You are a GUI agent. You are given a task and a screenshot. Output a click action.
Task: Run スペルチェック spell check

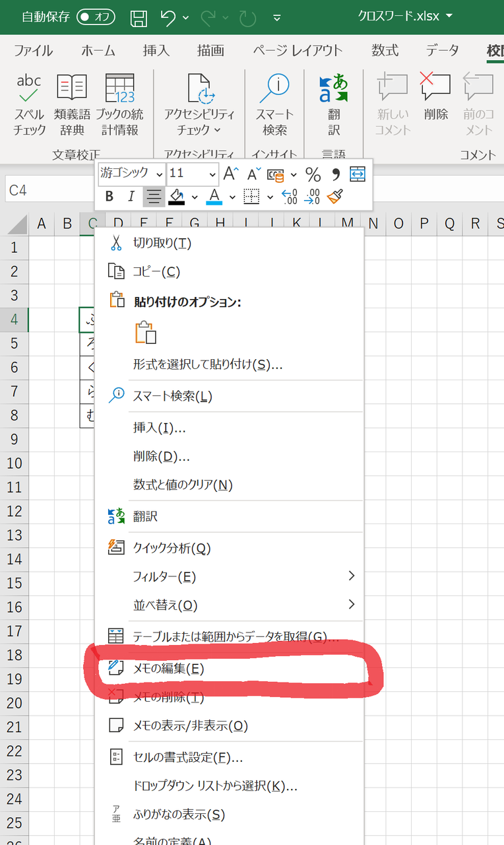30,105
